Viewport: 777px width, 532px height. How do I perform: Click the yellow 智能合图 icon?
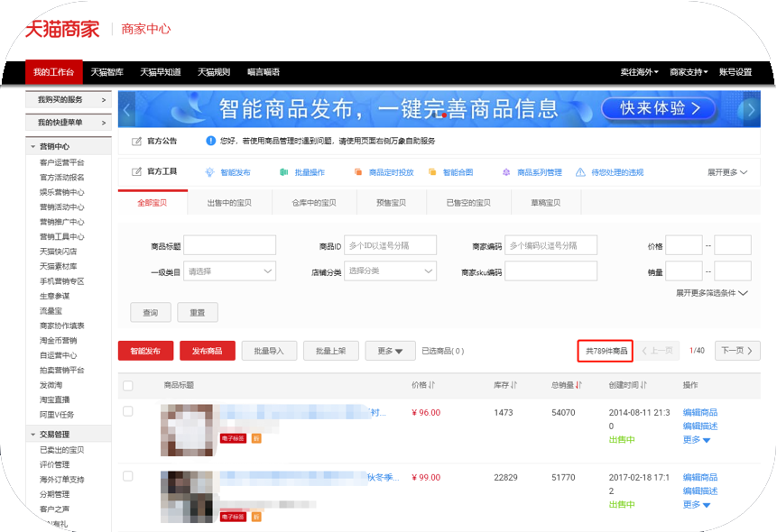(x=432, y=172)
